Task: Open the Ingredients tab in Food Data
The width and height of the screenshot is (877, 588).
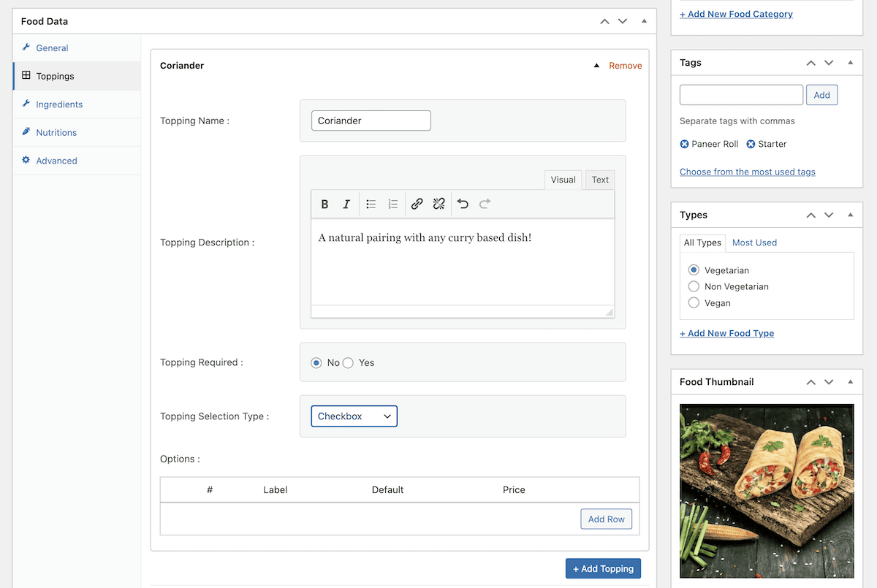Action: pyautogui.click(x=59, y=104)
